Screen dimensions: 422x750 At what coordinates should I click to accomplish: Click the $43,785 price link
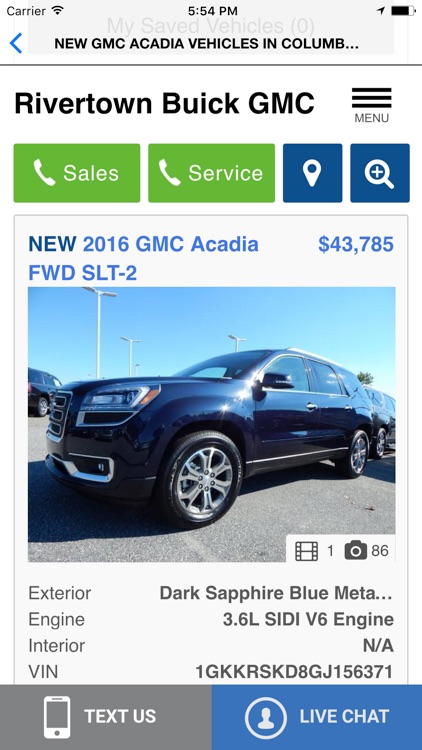356,244
